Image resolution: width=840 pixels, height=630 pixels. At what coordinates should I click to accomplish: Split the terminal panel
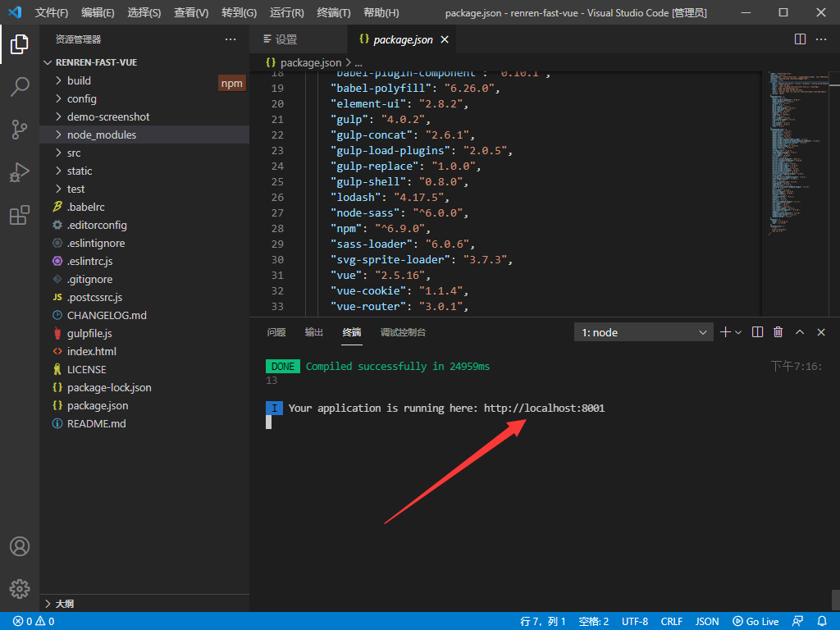click(x=757, y=332)
